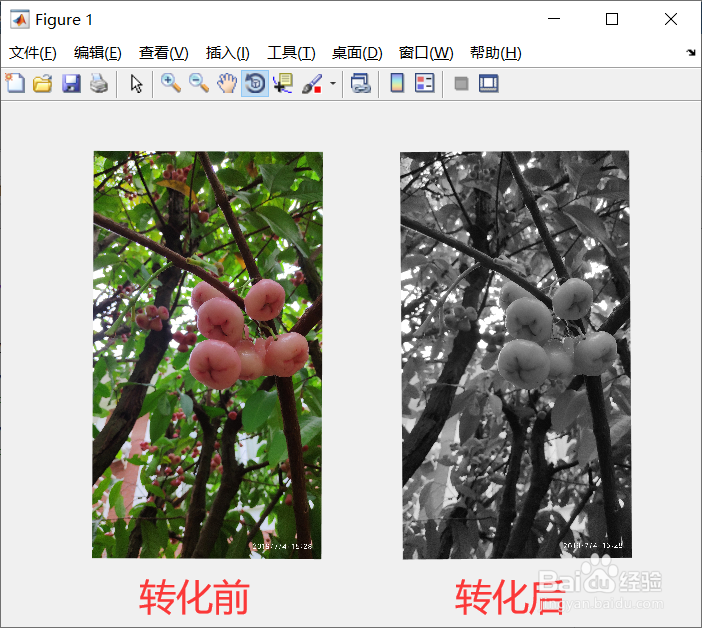Screen dimensions: 702x628
Task: Click the original color fruit image
Action: 207,355
